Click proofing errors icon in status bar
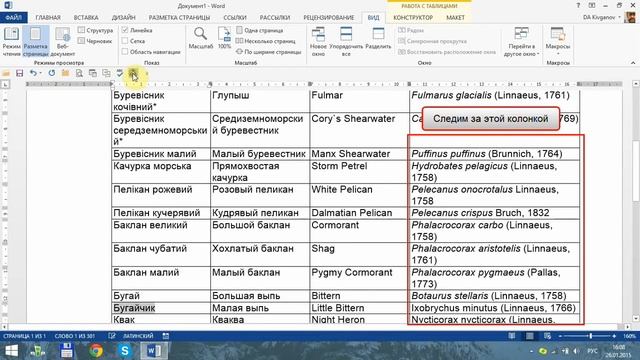The width and height of the screenshot is (640, 360). click(112, 336)
